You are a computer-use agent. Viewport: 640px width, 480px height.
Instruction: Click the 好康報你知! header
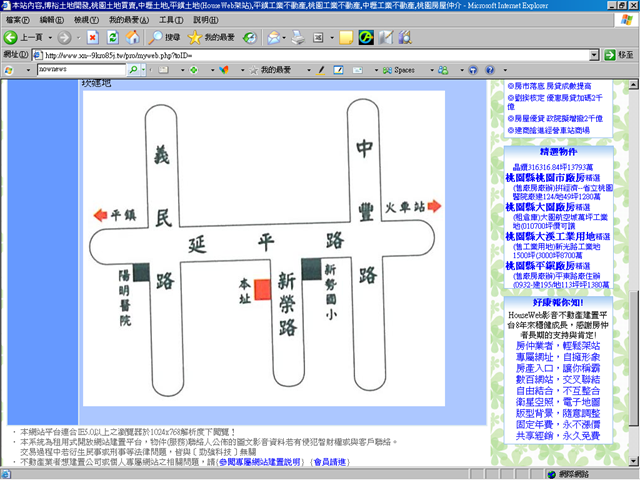click(x=558, y=302)
